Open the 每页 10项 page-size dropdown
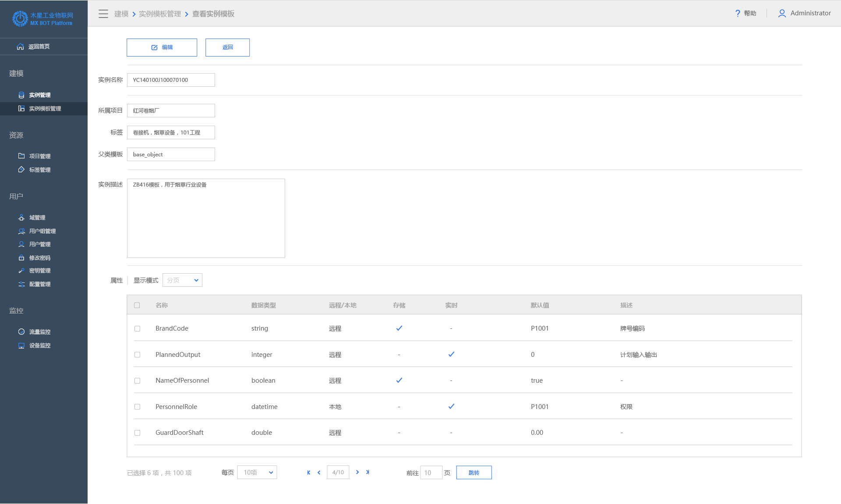This screenshot has height=504, width=841. coord(257,472)
